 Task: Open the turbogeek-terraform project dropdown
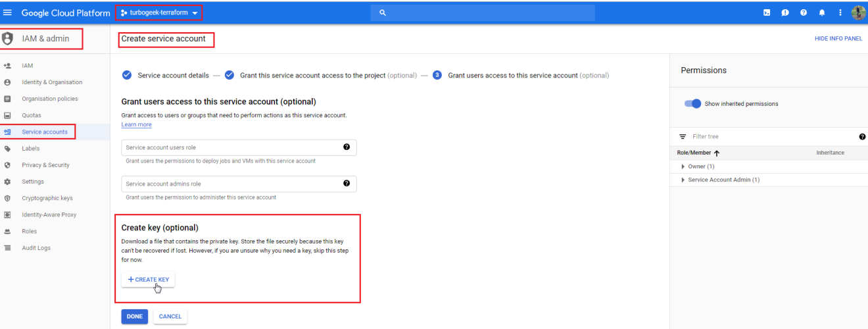(x=160, y=13)
